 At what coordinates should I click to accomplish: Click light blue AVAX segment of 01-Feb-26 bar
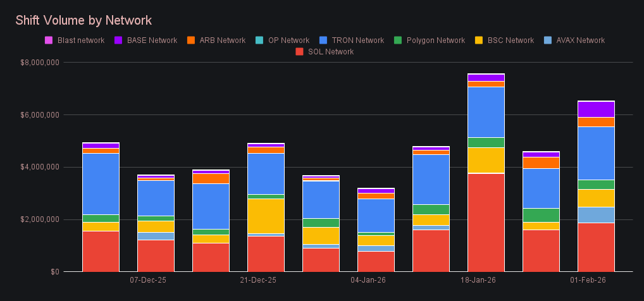pos(596,214)
